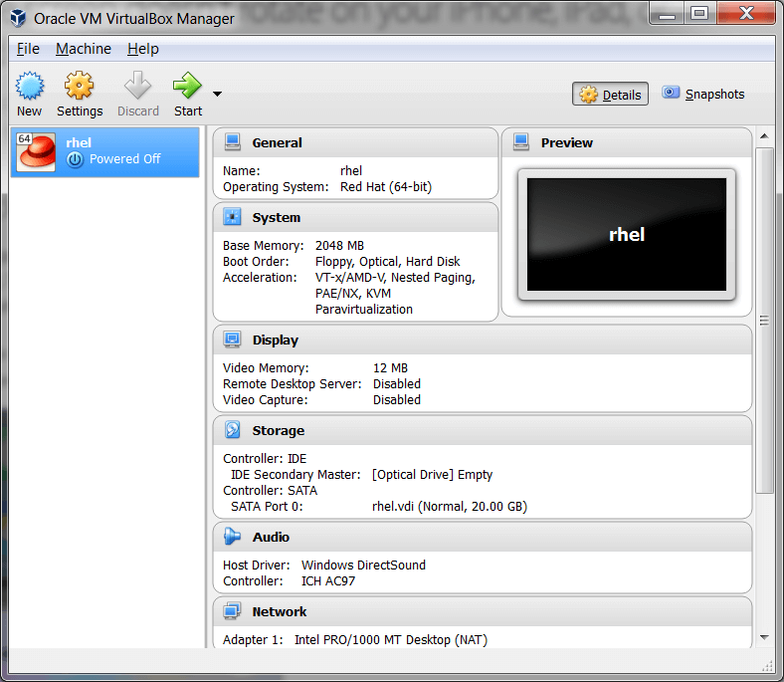Start the VM with green arrow

point(187,86)
